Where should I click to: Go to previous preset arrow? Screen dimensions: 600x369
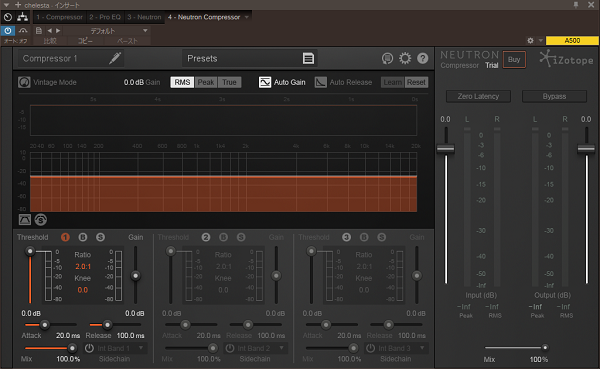point(49,31)
